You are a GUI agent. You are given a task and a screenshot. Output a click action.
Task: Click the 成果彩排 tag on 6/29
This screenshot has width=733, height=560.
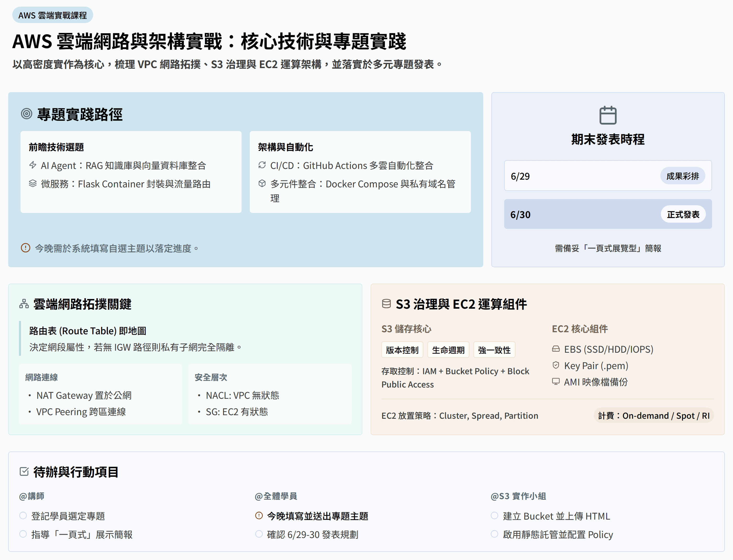682,176
